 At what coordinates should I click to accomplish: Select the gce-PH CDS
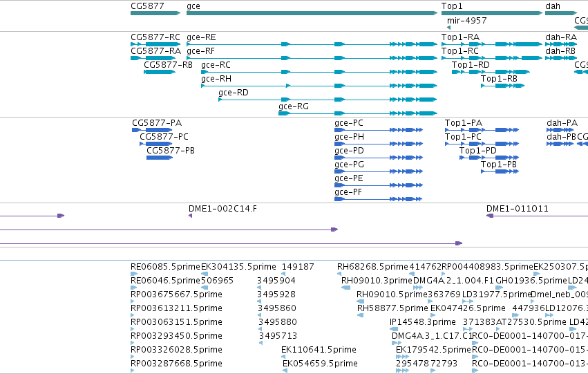pos(379,144)
